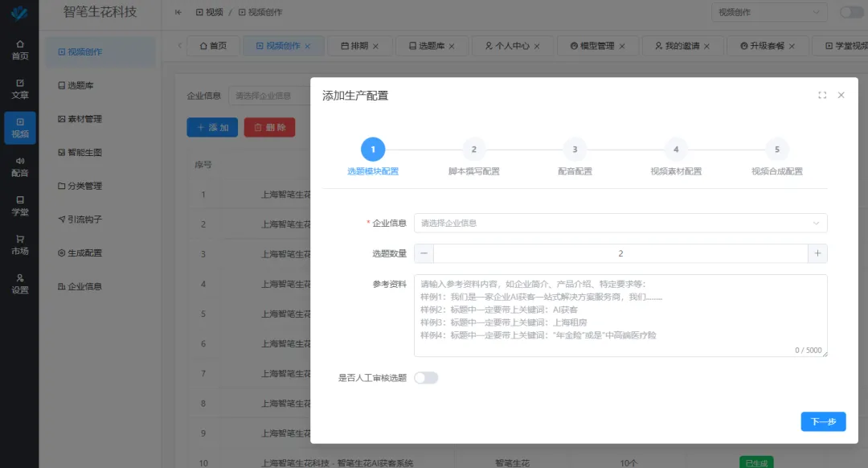The height and width of the screenshot is (468, 868).
Task: Open the 模型管理 tab
Action: pos(597,46)
